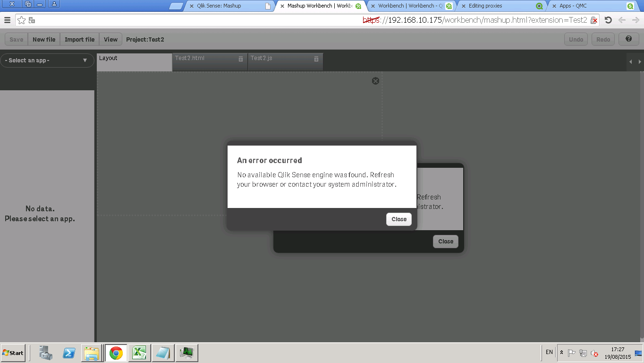Click the EN language indicator
This screenshot has height=363, width=644.
pyautogui.click(x=549, y=352)
